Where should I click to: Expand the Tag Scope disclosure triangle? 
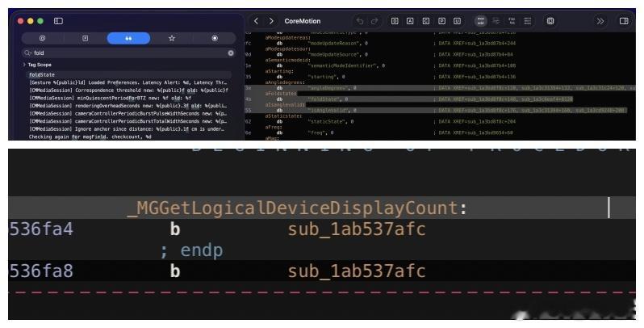point(24,65)
